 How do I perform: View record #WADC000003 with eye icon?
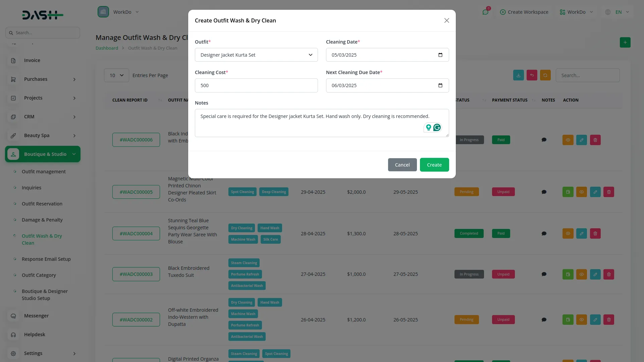(x=581, y=275)
